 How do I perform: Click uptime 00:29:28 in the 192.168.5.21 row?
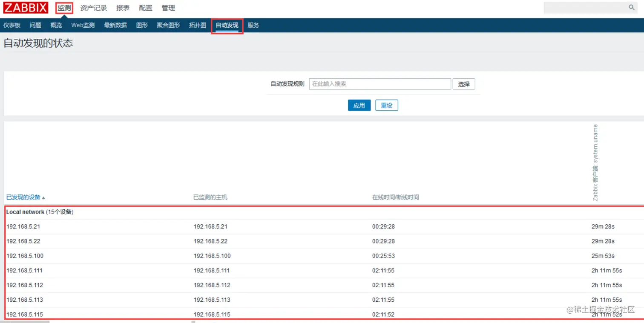(x=383, y=226)
